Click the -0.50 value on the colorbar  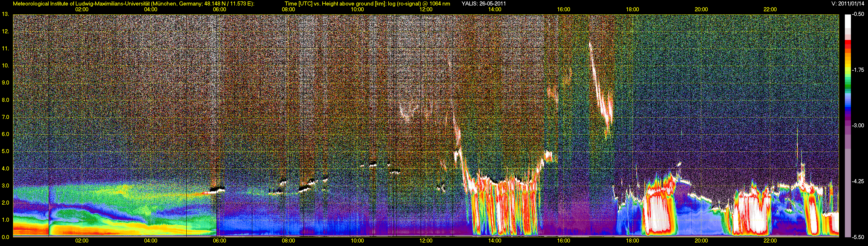858,14
